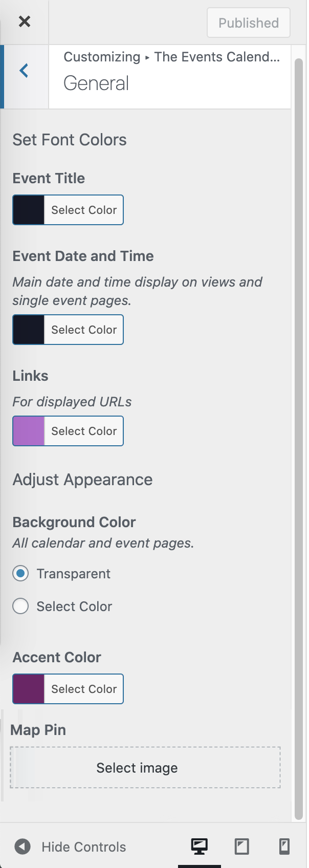Click the Event Date and Time swatch
Image resolution: width=309 pixels, height=868 pixels.
29,330
